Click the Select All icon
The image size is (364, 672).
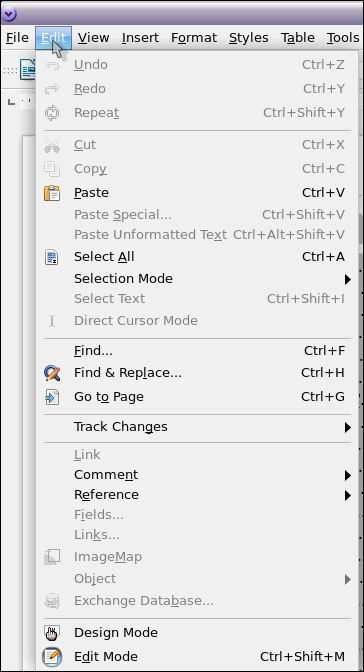[52, 257]
